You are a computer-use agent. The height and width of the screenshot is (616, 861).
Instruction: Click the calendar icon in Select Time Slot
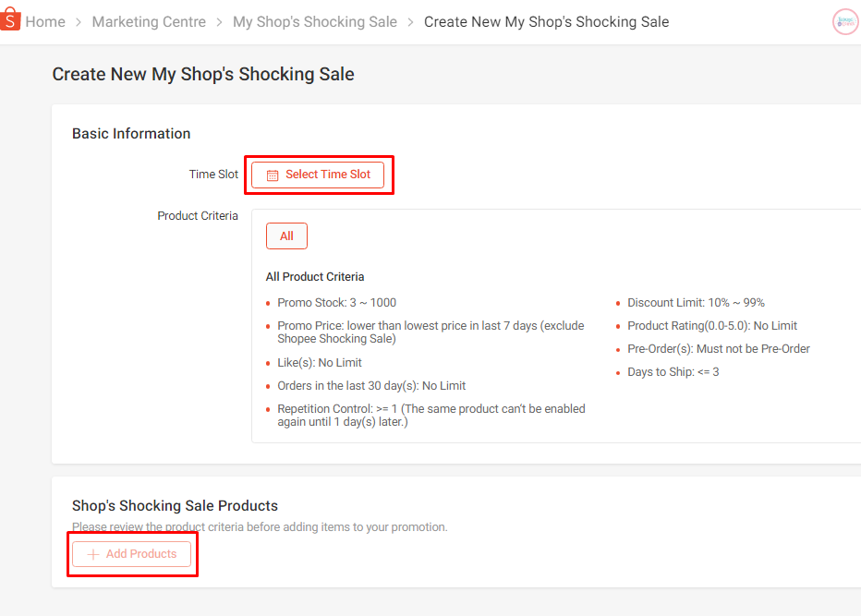(273, 175)
